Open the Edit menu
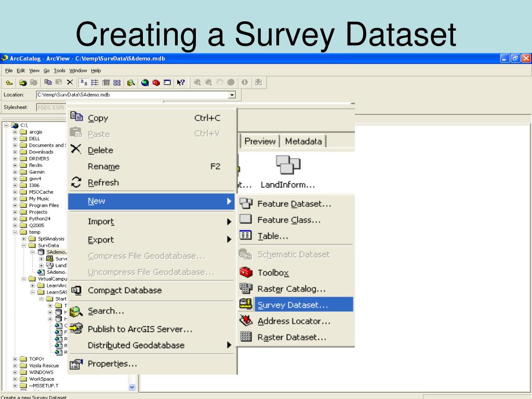Image resolution: width=532 pixels, height=399 pixels. [x=21, y=71]
